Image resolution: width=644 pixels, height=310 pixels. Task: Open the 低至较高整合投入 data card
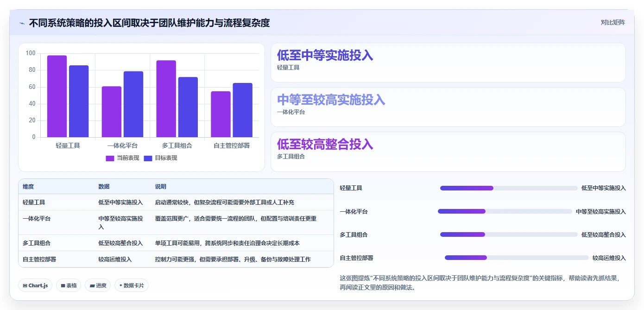tap(448, 152)
